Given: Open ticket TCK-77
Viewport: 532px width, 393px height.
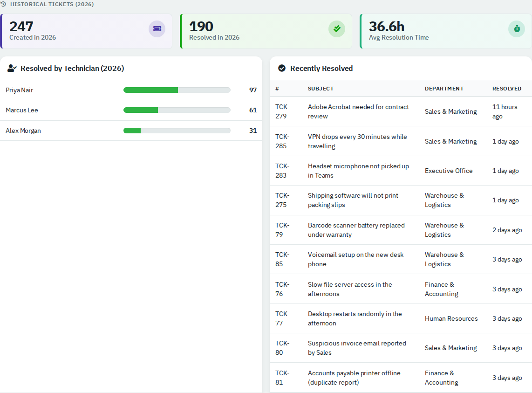Looking at the screenshot, I should 282,318.
